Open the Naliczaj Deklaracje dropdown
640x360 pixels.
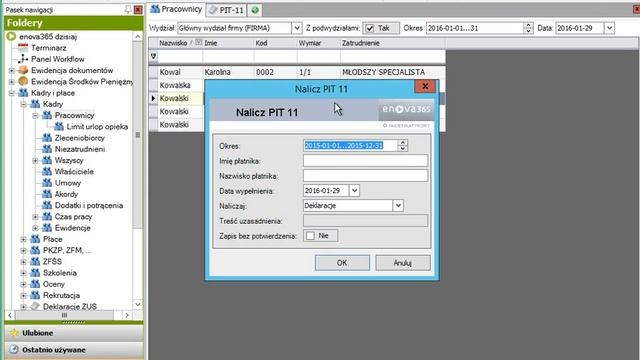[398, 206]
